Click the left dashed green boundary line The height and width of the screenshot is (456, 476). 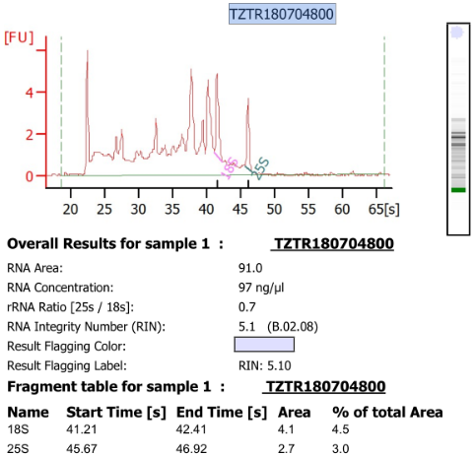pyautogui.click(x=61, y=111)
